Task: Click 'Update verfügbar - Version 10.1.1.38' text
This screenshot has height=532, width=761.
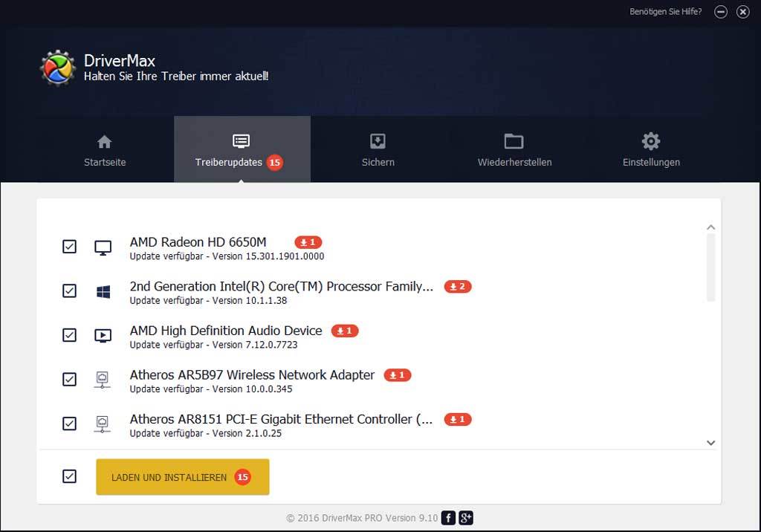Action: click(x=208, y=300)
